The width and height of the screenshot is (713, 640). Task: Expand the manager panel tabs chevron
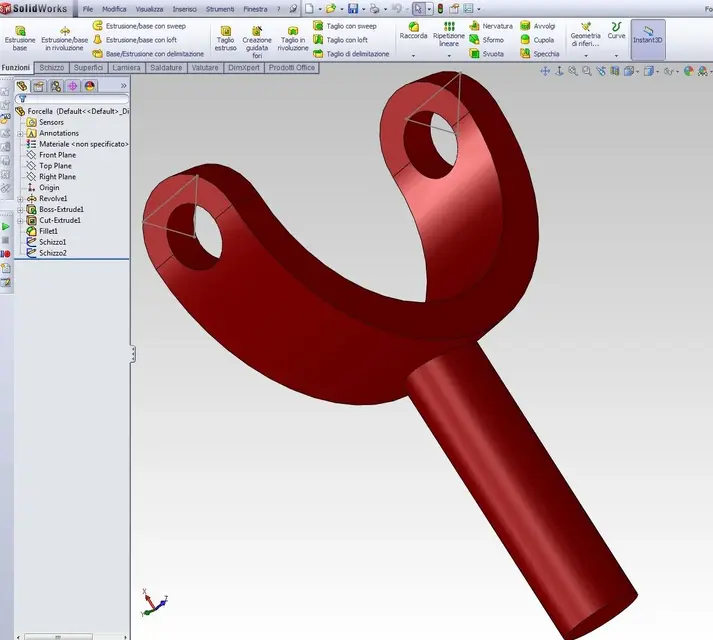point(123,86)
